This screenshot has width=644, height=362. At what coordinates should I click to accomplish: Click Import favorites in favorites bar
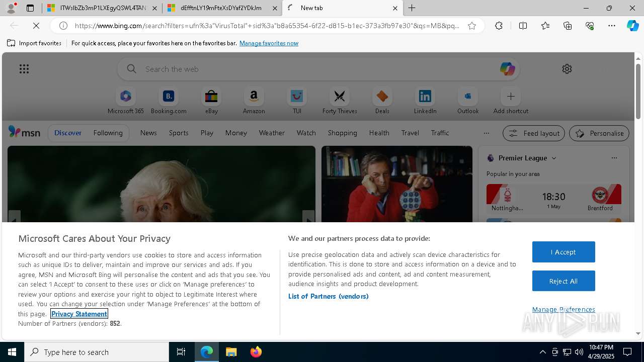point(34,43)
